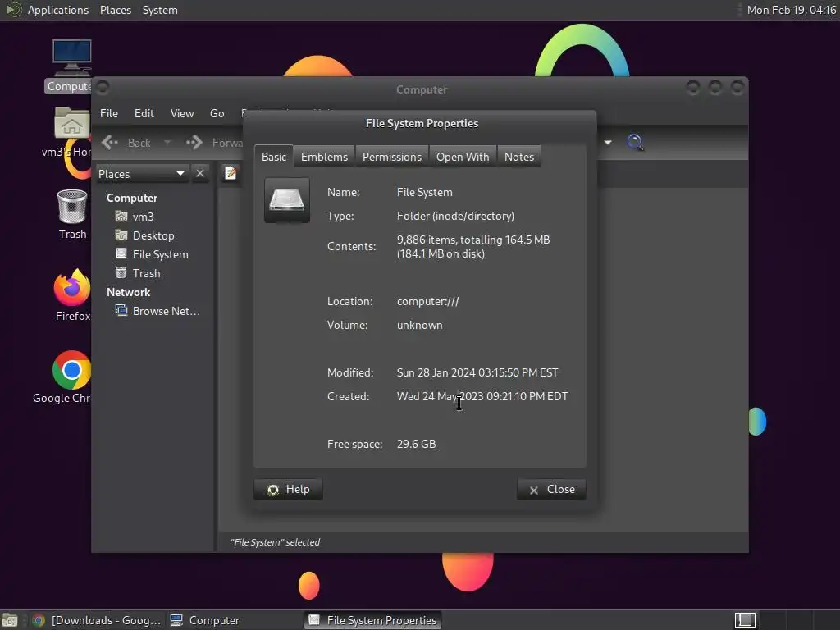Click the File System drive icon in sidebar
Image resolution: width=840 pixels, height=630 pixels.
click(x=121, y=254)
